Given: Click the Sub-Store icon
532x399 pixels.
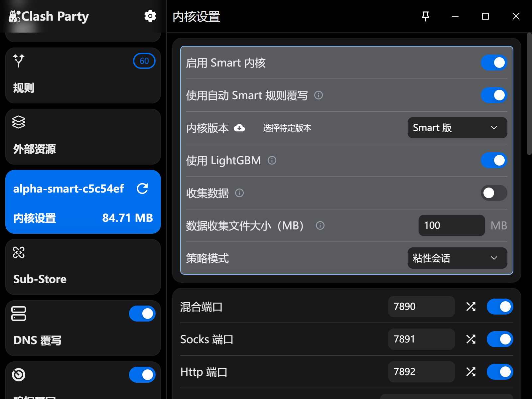Looking at the screenshot, I should pyautogui.click(x=19, y=252).
